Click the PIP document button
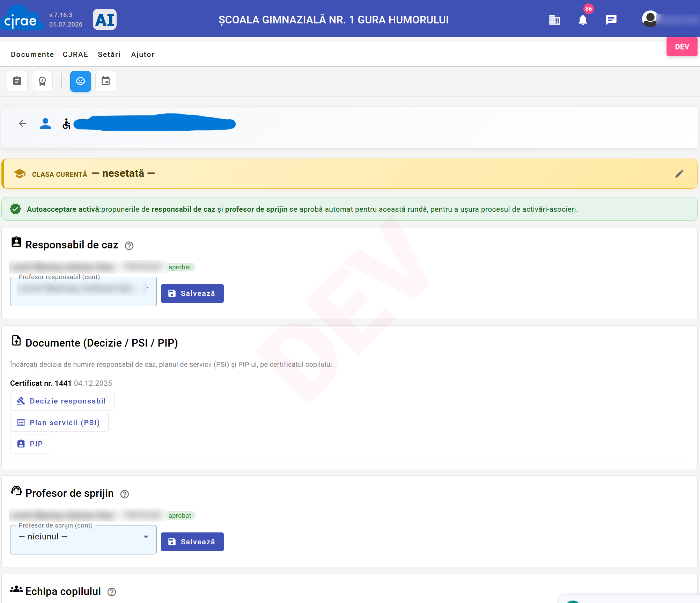 [x=31, y=444]
